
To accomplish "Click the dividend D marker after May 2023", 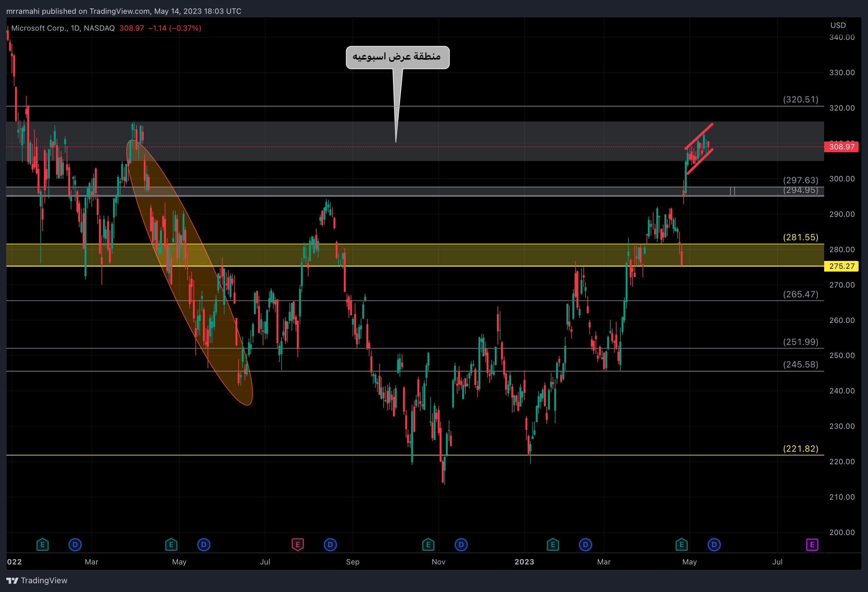I will [714, 545].
